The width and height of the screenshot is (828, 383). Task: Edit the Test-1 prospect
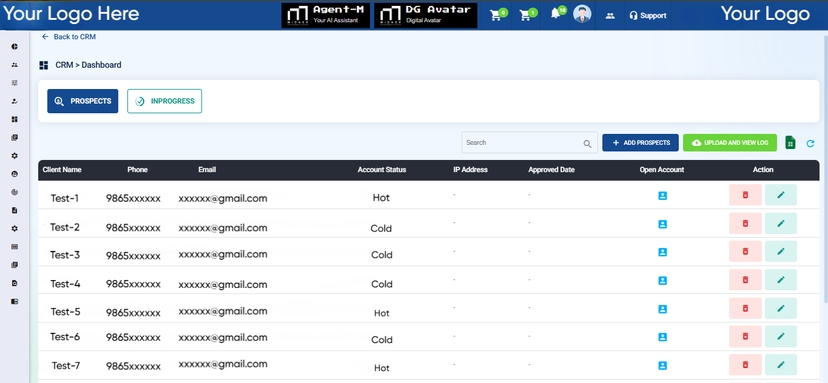click(781, 195)
